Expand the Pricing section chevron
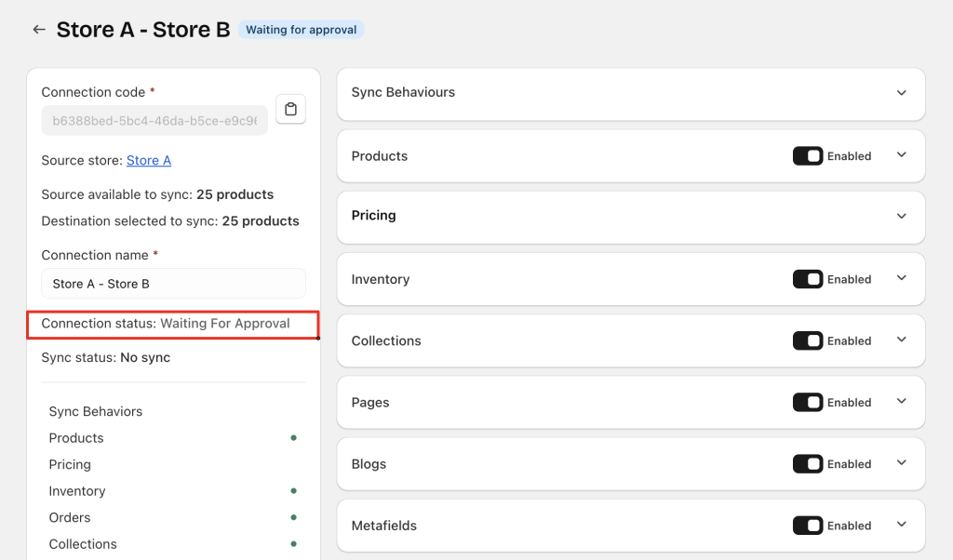This screenshot has width=953, height=560. [901, 216]
